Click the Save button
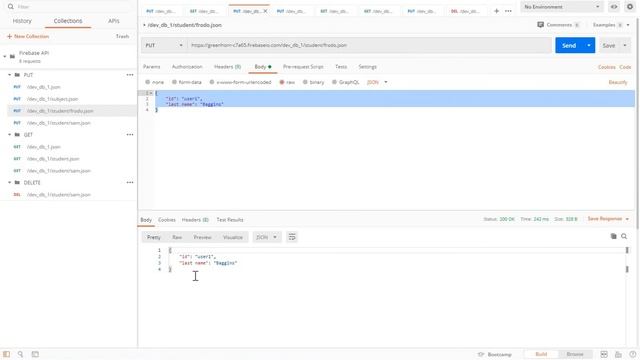The image size is (640, 360). pos(609,45)
